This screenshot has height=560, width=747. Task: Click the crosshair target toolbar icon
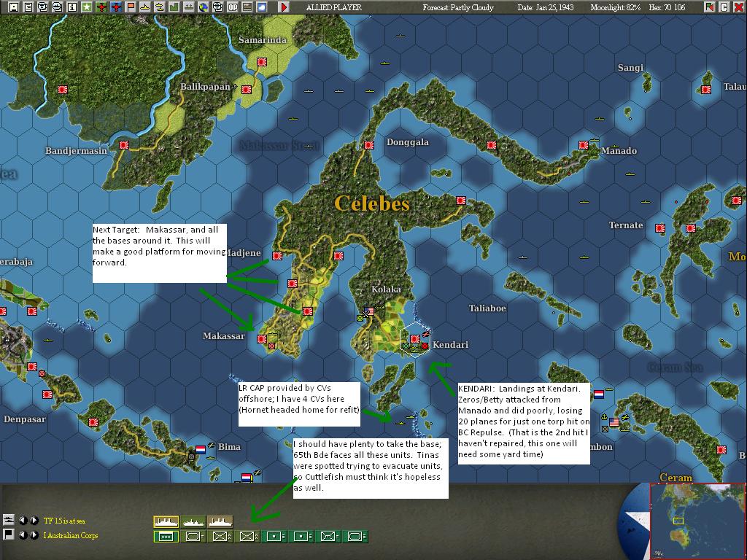(x=217, y=7)
